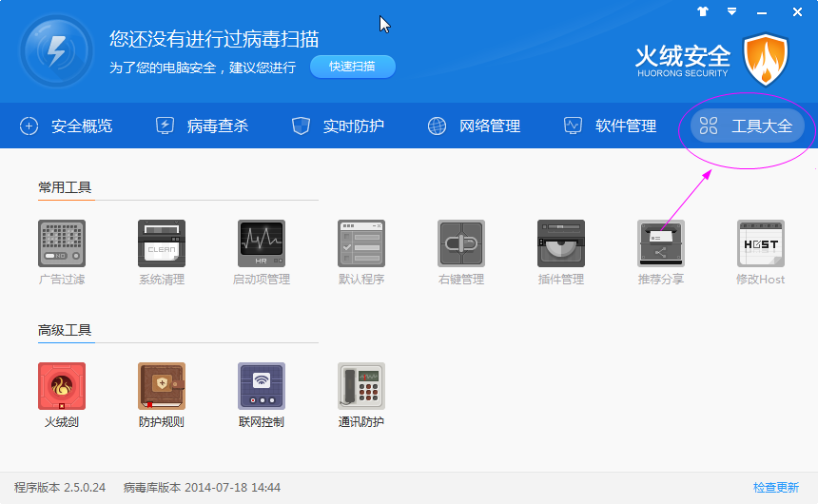Switch to the 网络管理 tab

coord(474,126)
